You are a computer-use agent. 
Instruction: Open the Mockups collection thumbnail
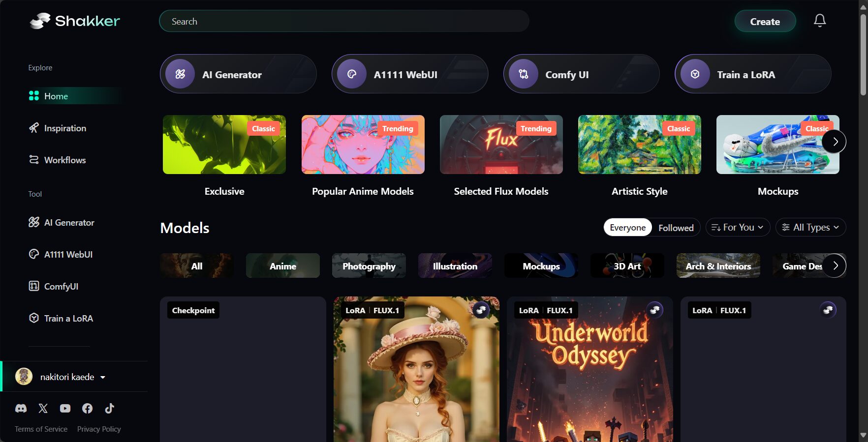[x=777, y=145]
